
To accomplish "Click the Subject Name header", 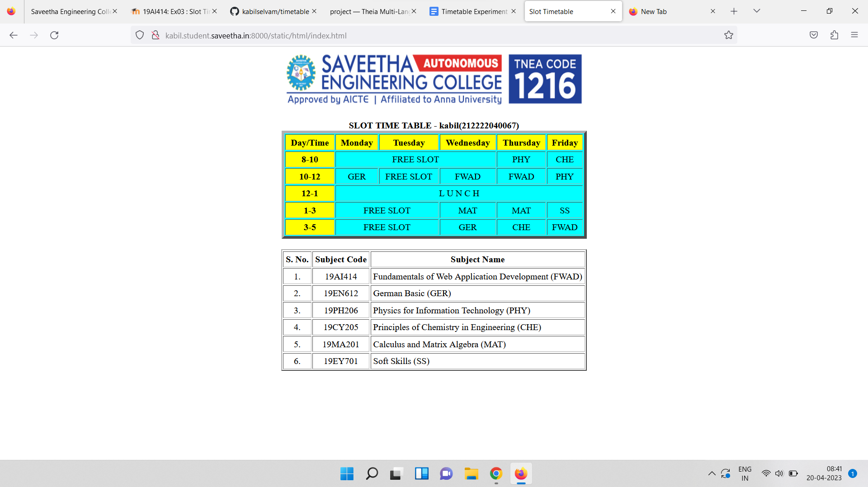I will [478, 260].
